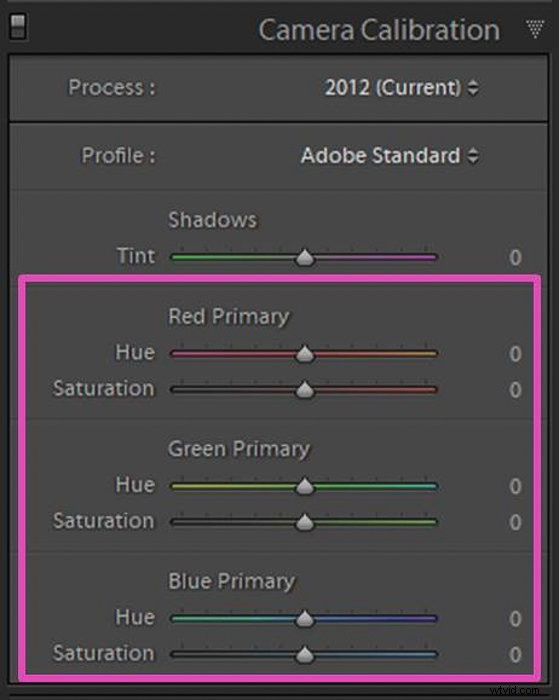Viewport: 559px width, 700px height.
Task: Click the Blue Primary Saturation slider handle
Action: 305,655
